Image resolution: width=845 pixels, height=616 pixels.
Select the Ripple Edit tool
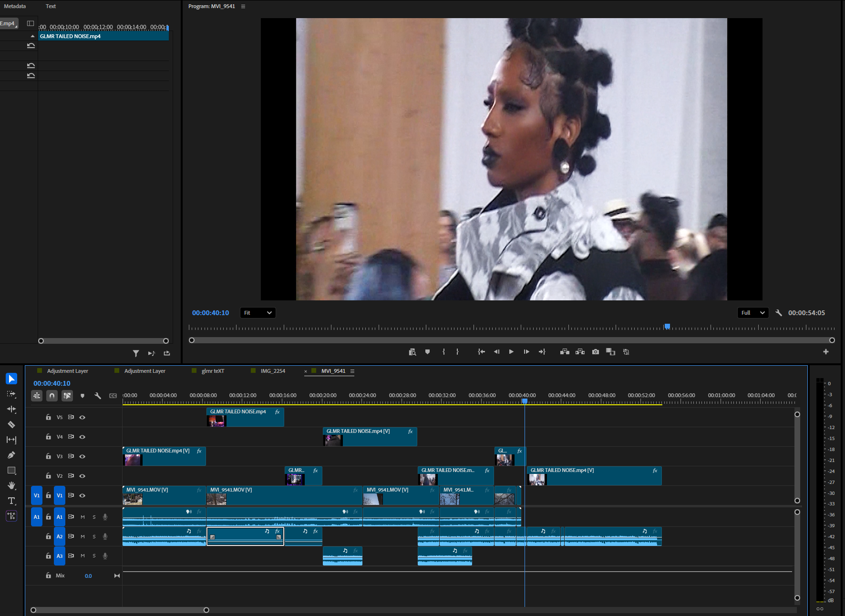pyautogui.click(x=11, y=409)
